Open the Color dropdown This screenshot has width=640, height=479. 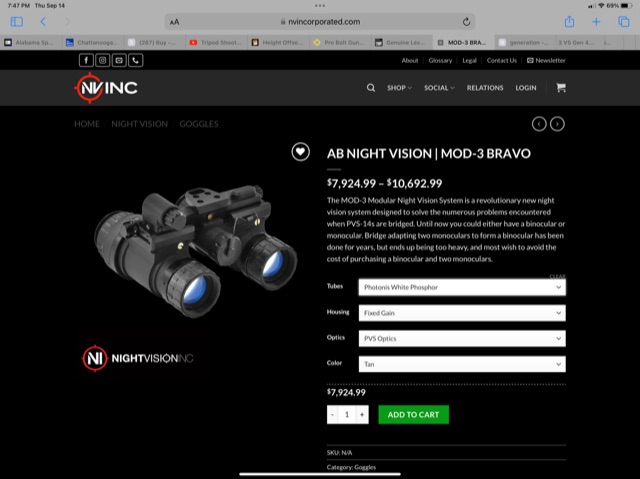pos(462,364)
